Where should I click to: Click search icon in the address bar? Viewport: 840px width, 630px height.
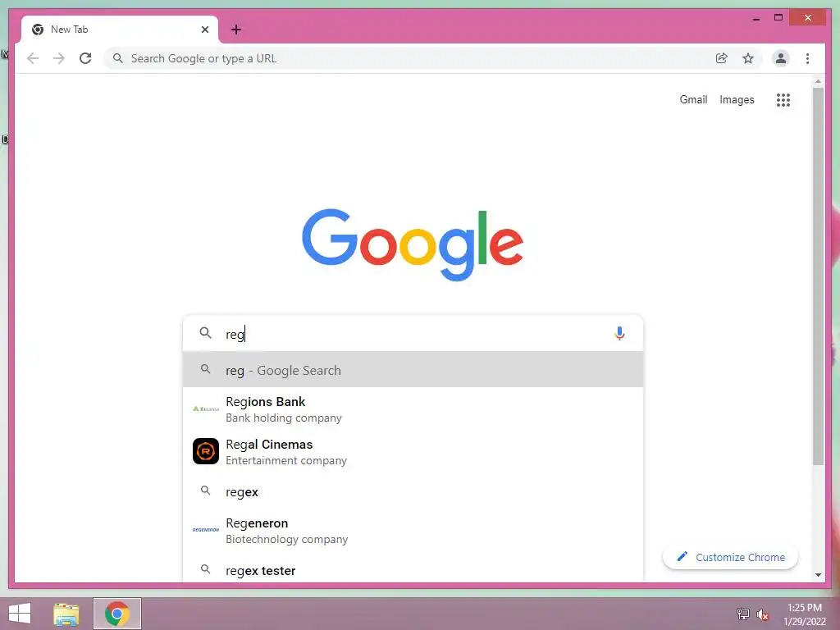118,58
